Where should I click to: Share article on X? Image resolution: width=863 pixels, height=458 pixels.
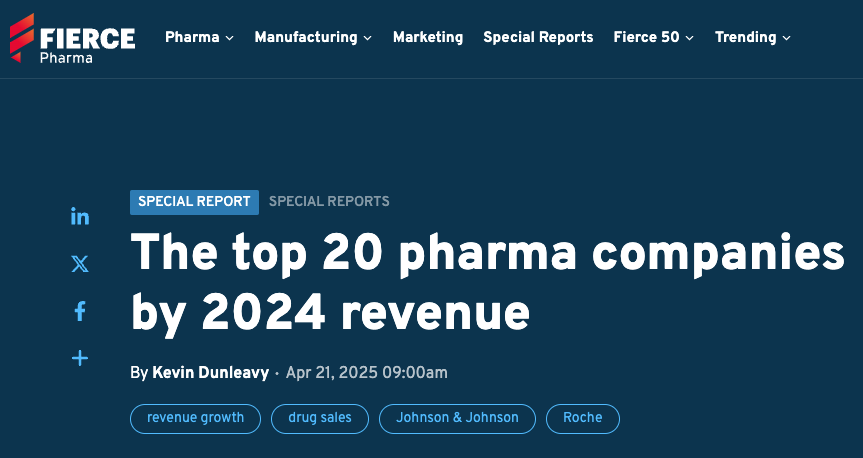coord(80,264)
